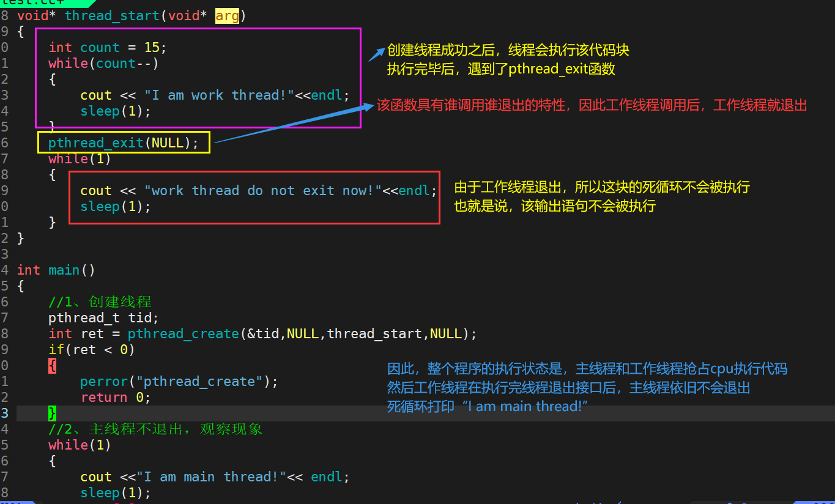835x504 pixels.
Task: Click the 'pthread_t tid;' declaration
Action: click(104, 317)
